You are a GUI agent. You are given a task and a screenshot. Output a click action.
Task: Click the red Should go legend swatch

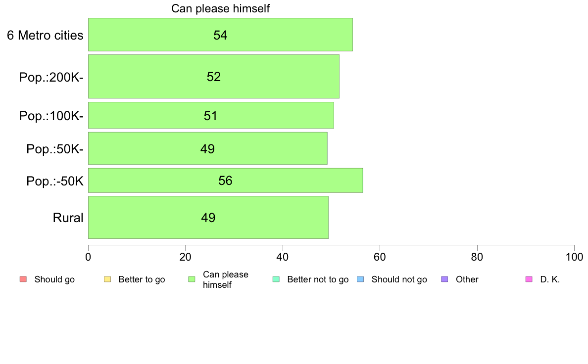point(23,279)
